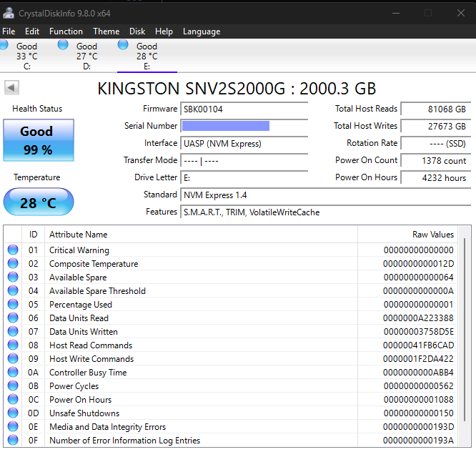Open the File menu

(9, 31)
